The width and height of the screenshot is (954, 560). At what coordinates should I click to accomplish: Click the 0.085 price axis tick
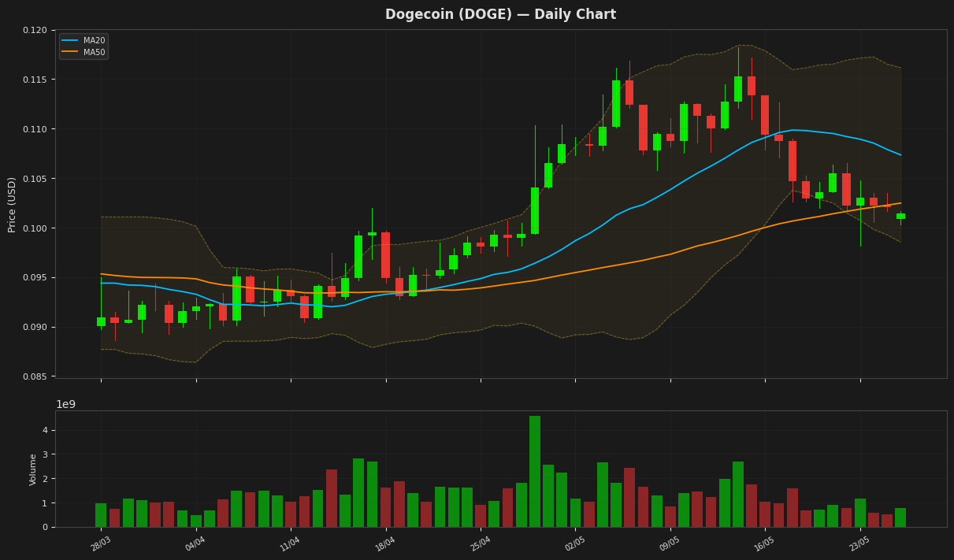[35, 377]
